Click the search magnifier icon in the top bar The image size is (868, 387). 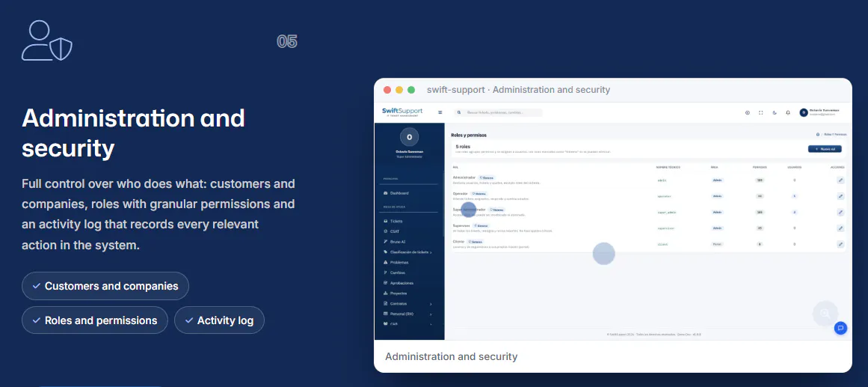[x=459, y=112]
